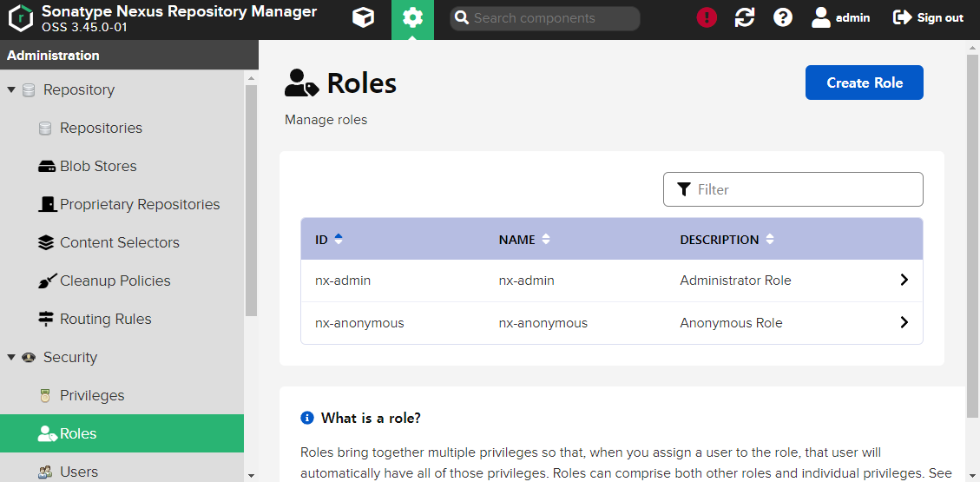The image size is (980, 482).
Task: Open Blob Stores in sidebar
Action: tap(98, 166)
